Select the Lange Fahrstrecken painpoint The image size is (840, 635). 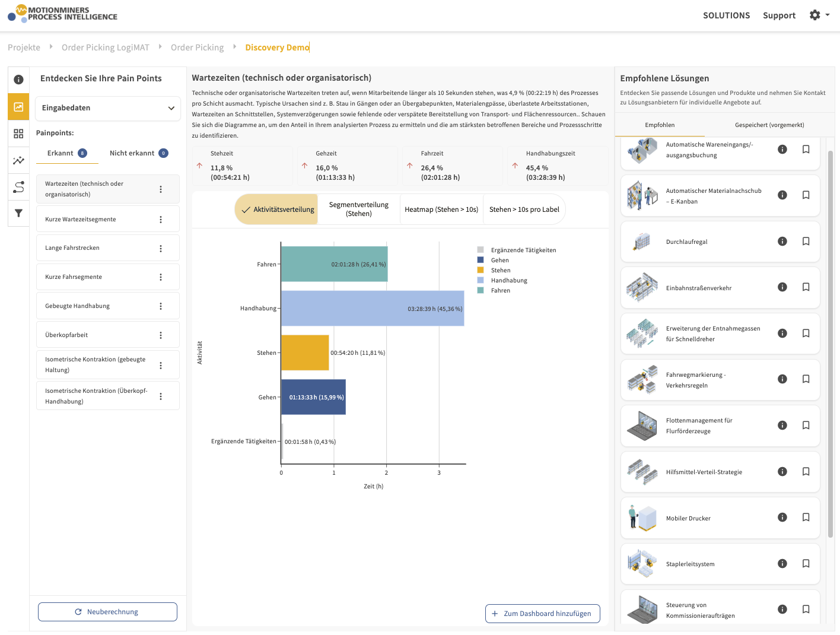pyautogui.click(x=108, y=248)
